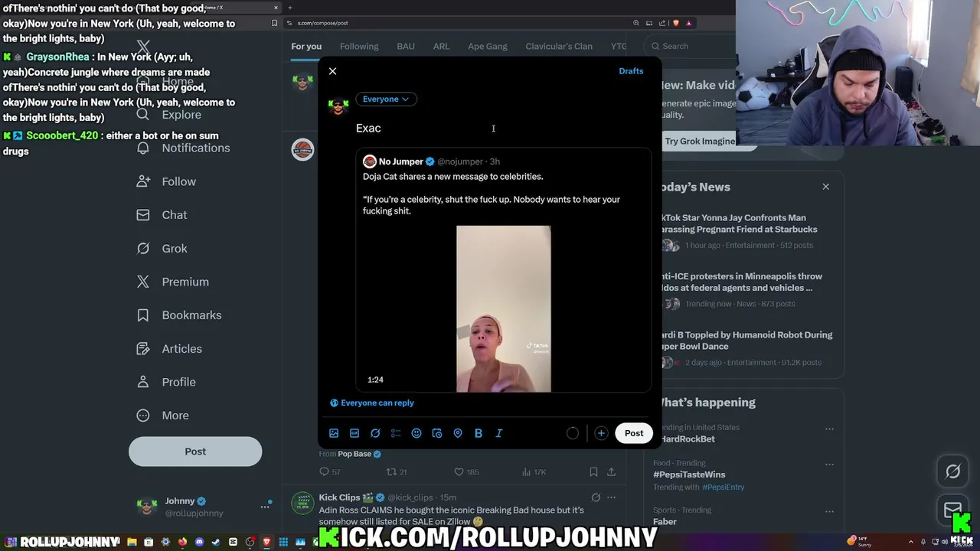980x551 pixels.
Task: Add another post to thread plus icon
Action: (601, 433)
